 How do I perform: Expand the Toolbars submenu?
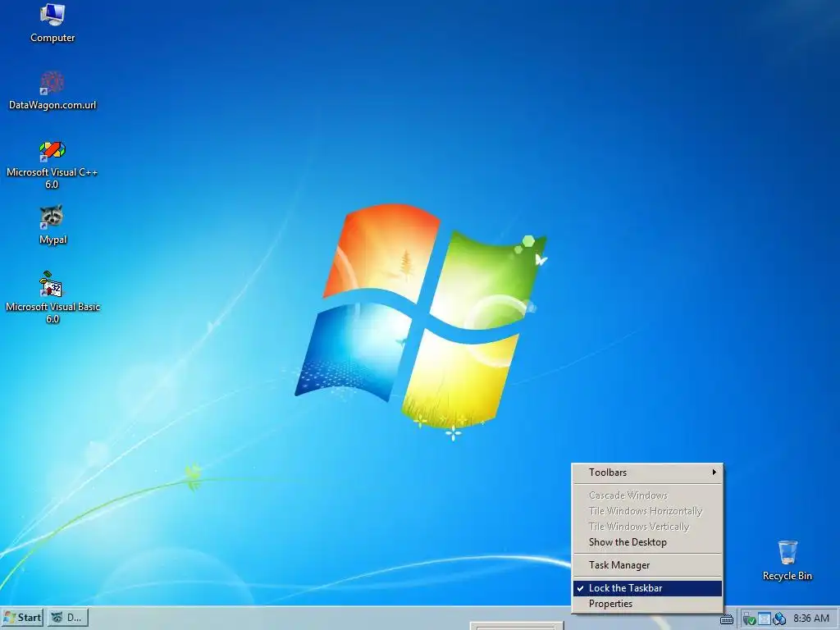tap(648, 472)
